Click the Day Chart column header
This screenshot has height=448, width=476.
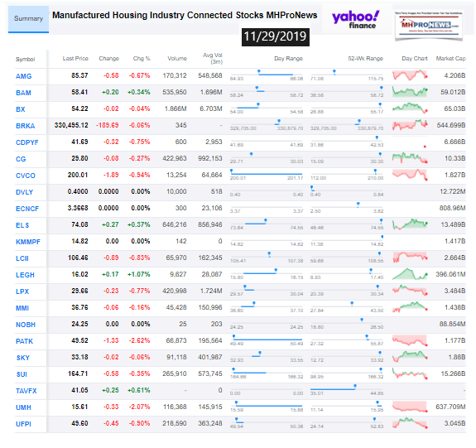(415, 58)
